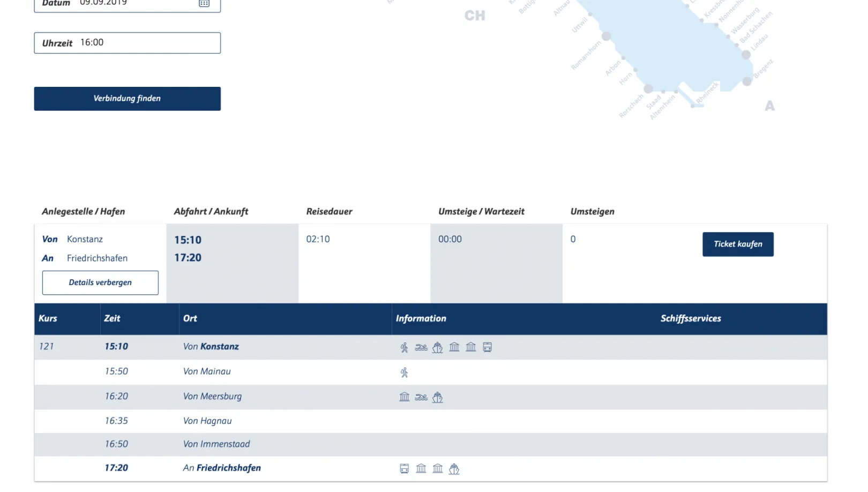868x492 pixels.
Task: Select the Lindau port dot on the map
Action: tap(746, 55)
